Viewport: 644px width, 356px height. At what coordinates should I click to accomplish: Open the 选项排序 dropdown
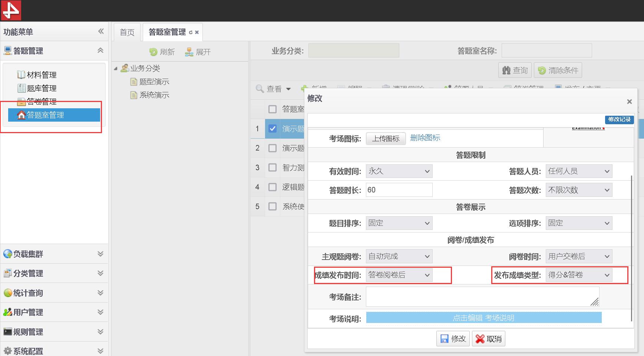[579, 223]
